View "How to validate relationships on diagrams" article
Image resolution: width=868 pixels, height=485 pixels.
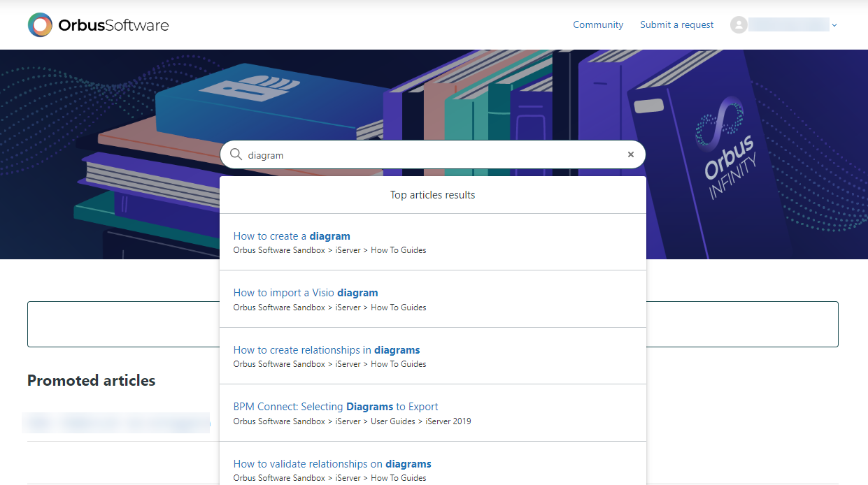(x=332, y=464)
